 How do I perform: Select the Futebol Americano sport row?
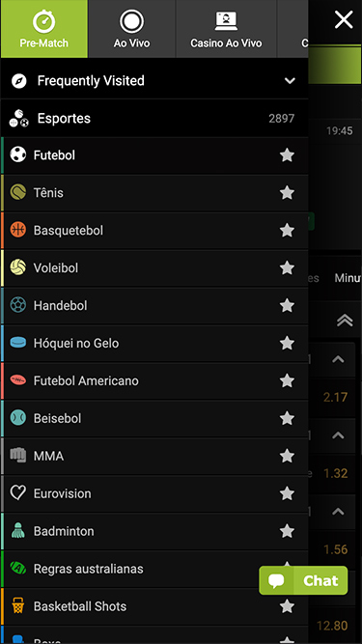coord(154,380)
